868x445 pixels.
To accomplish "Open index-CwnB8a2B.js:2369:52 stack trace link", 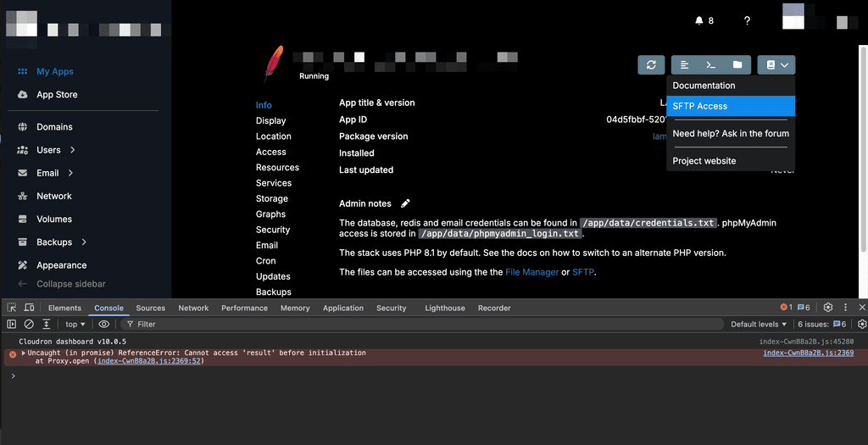I will click(x=149, y=361).
